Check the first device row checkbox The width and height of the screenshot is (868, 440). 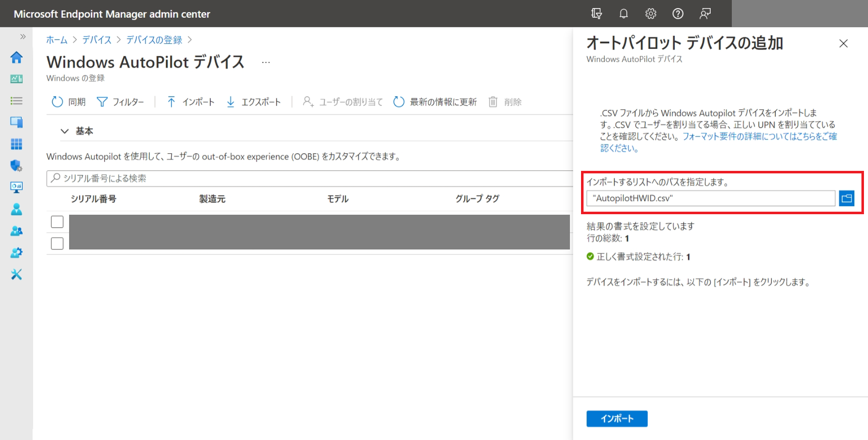point(57,222)
